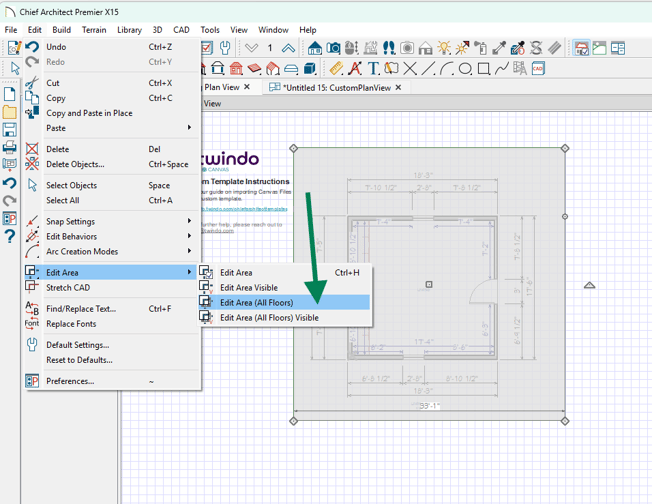The width and height of the screenshot is (652, 504).
Task: Click the spray can Material Painter icon
Action: [481, 48]
